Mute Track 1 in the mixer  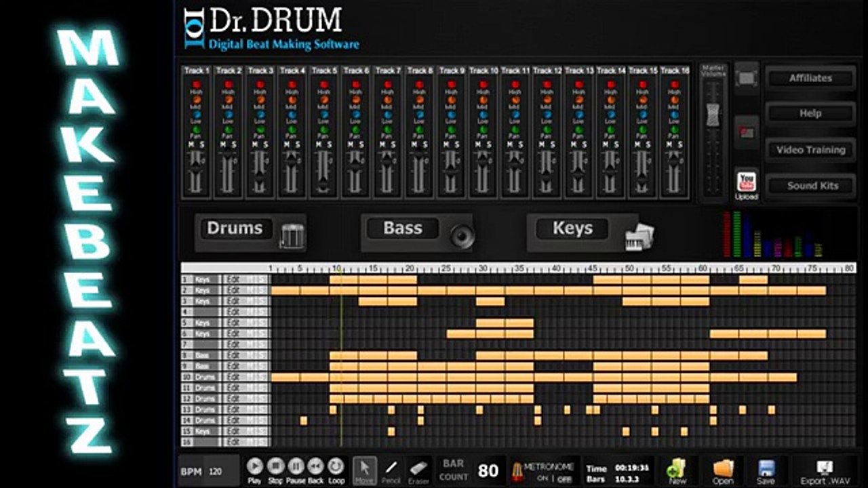(191, 144)
